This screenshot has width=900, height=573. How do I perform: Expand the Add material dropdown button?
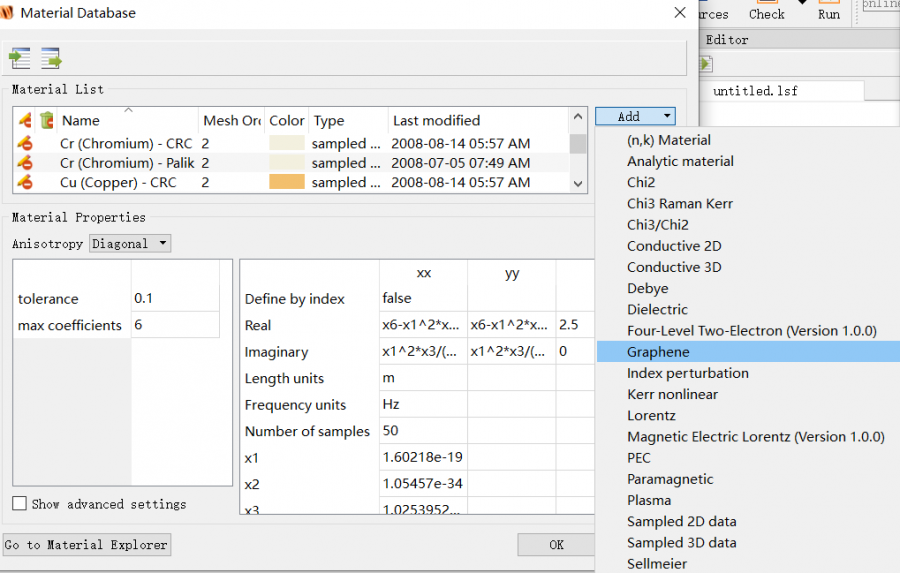635,117
